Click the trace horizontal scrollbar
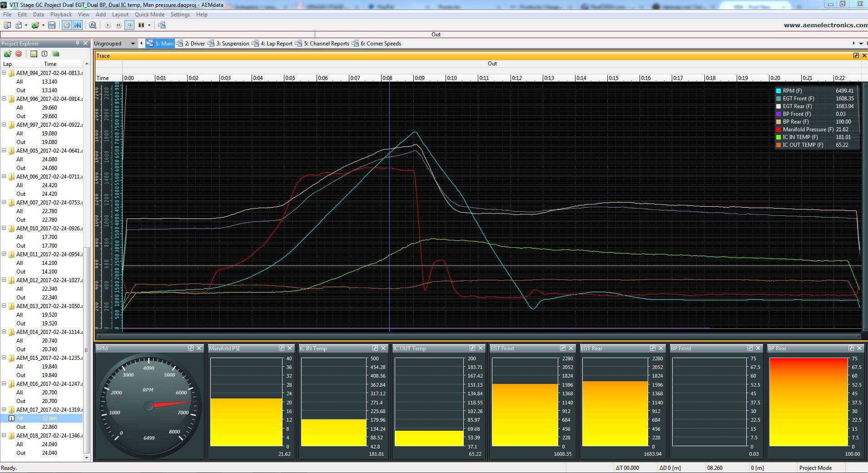 478,336
